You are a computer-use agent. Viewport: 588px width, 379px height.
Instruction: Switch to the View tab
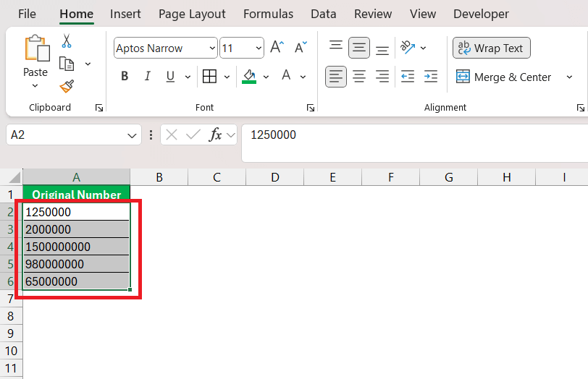coord(423,14)
